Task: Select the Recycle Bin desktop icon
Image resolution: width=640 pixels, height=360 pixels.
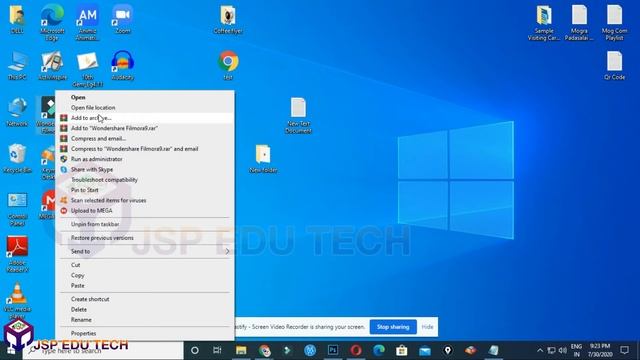Action: pos(17,159)
